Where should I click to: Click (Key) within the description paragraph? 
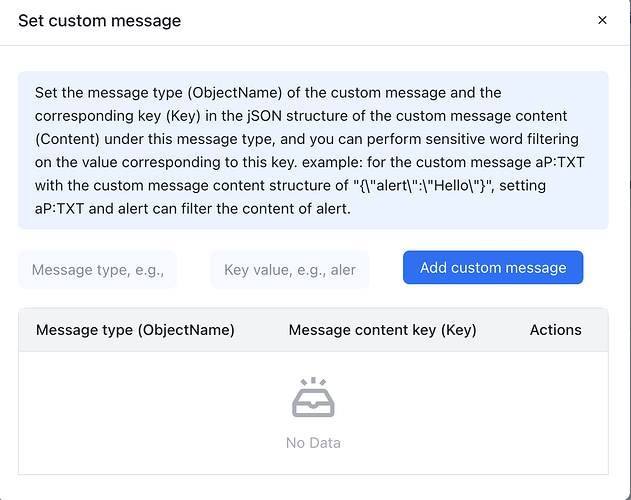point(183,116)
